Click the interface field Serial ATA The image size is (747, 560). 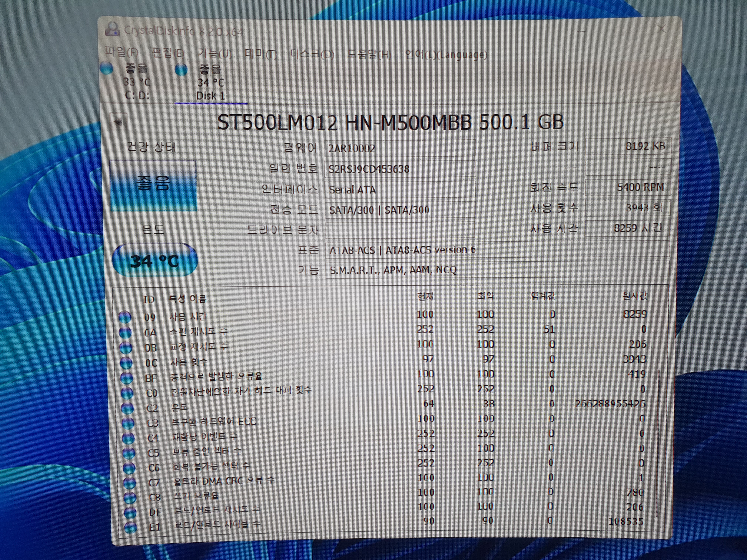tap(400, 189)
